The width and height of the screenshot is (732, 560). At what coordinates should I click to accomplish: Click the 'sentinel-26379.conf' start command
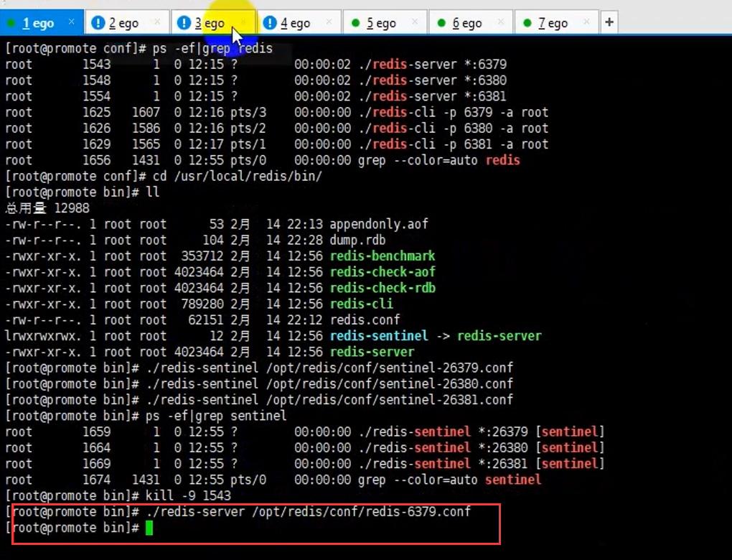[x=329, y=368]
